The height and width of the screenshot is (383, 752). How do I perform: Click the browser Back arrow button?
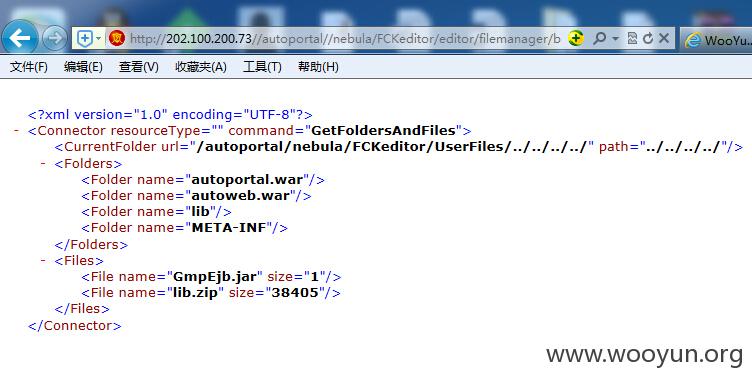tap(20, 38)
